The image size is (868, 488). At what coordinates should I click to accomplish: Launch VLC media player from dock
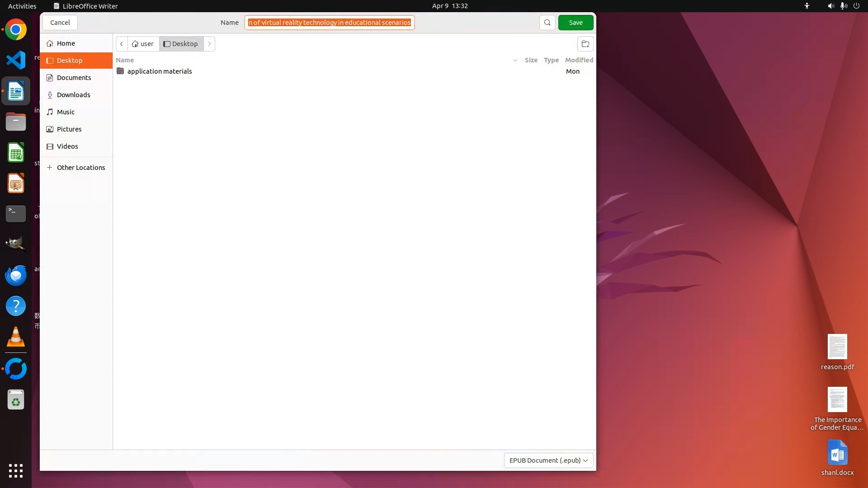click(x=16, y=337)
